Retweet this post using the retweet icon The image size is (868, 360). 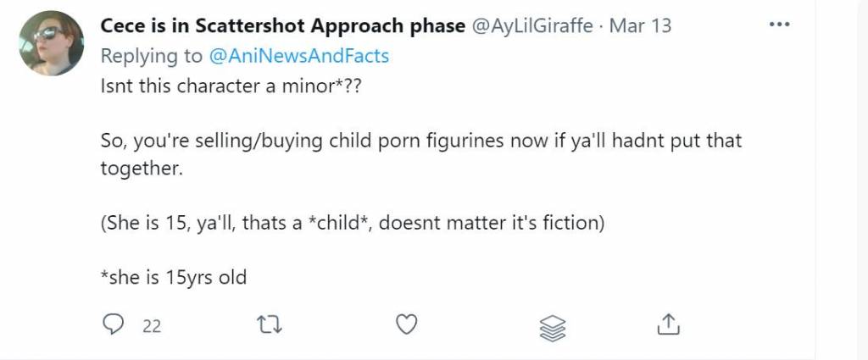point(271,324)
